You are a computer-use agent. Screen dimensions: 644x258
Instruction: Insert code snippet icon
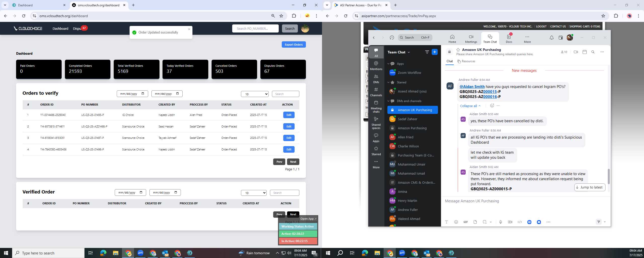519,222
